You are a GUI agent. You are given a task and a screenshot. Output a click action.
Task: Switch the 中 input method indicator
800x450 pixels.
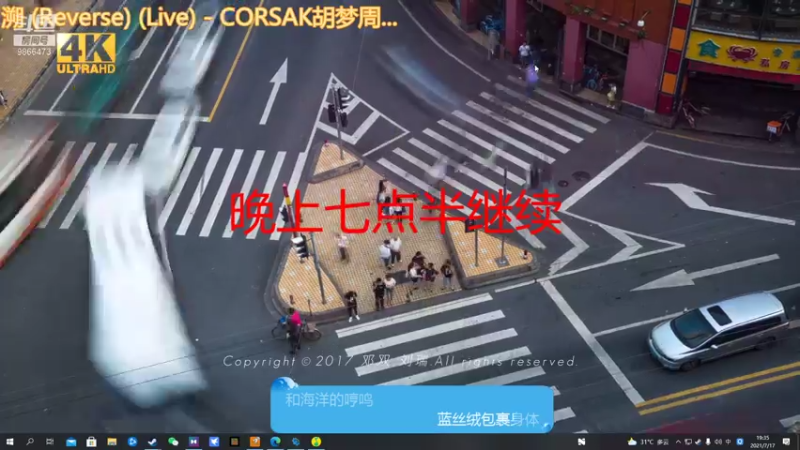tap(728, 442)
